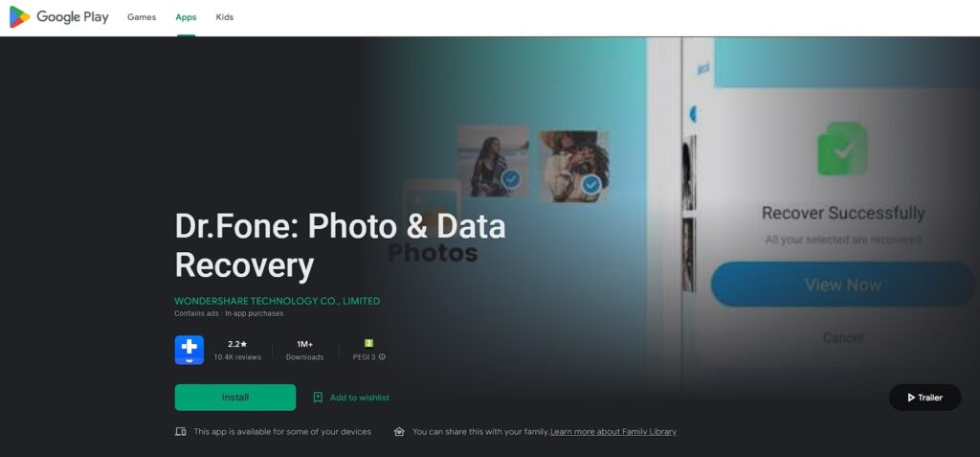Image resolution: width=980 pixels, height=457 pixels.
Task: Click the green Install button
Action: (235, 398)
